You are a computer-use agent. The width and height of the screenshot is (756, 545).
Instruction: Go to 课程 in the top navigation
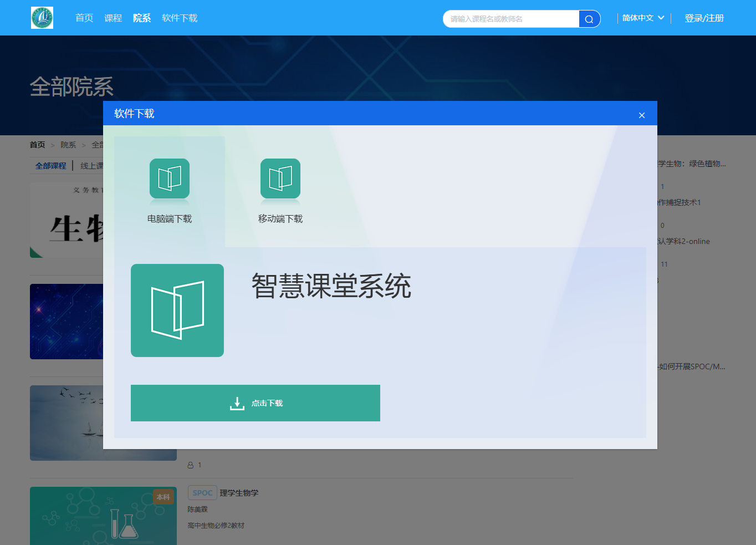tap(113, 18)
